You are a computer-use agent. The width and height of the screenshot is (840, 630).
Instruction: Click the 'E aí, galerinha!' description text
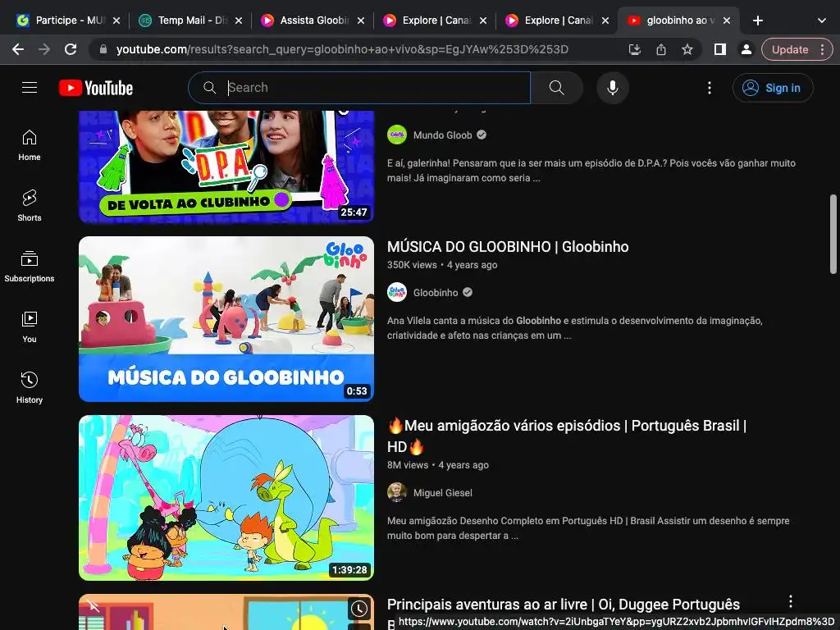591,171
